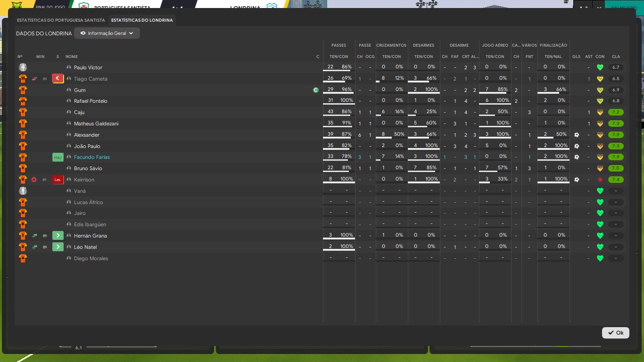This screenshot has width=644, height=362.
Task: Confirm with the Ok button
Action: click(616, 333)
